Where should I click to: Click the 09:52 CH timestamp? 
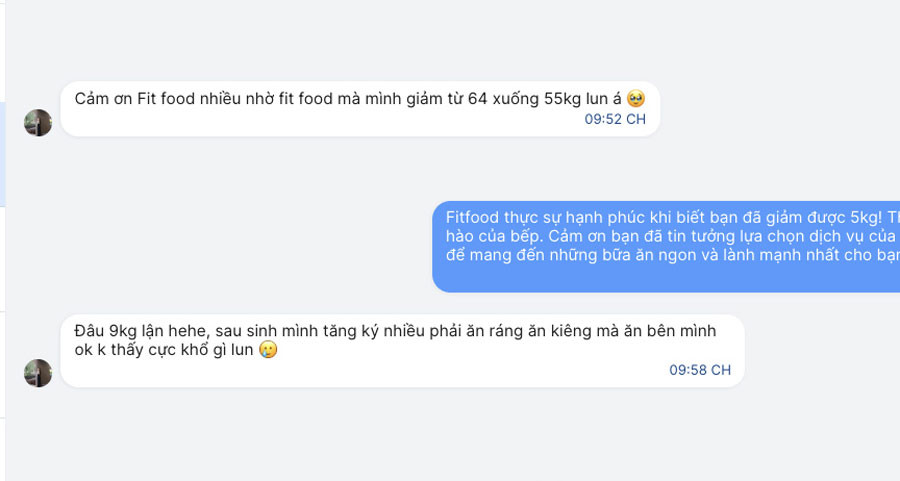pyautogui.click(x=615, y=119)
